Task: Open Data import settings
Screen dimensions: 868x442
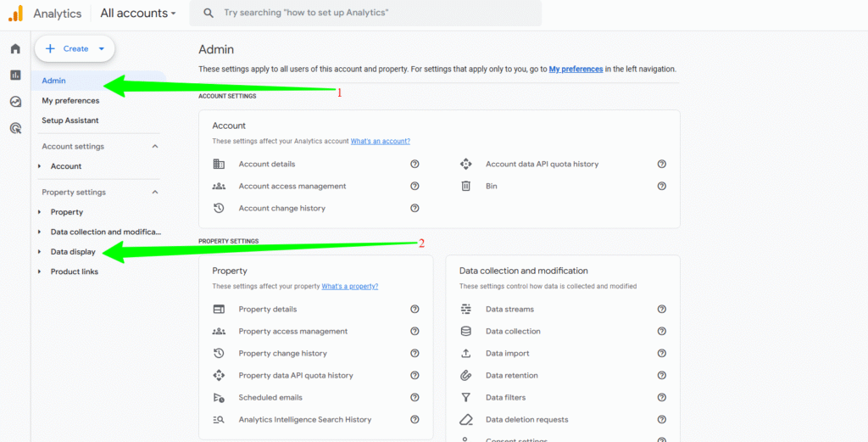Action: [x=508, y=354]
